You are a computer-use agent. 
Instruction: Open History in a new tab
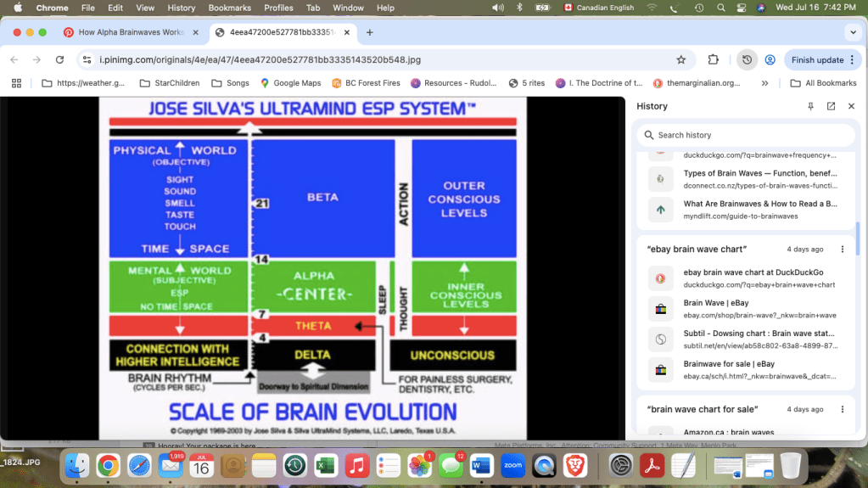click(x=831, y=106)
